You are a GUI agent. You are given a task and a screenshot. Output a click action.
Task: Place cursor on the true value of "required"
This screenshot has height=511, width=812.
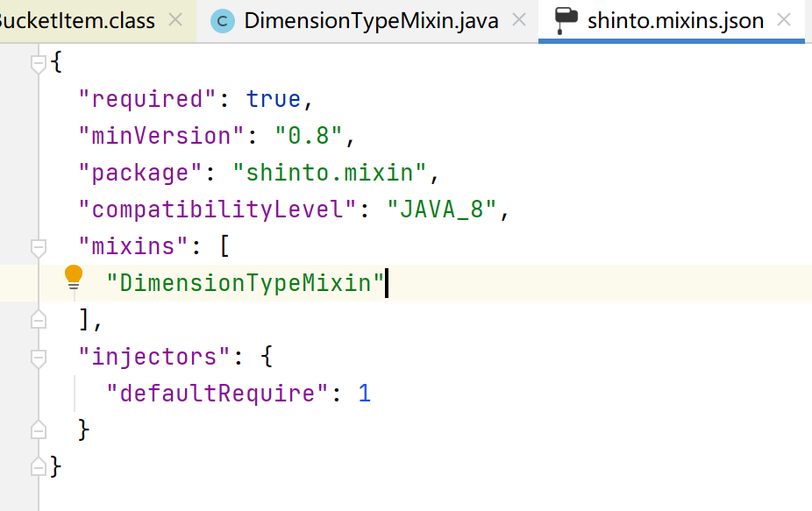274,100
